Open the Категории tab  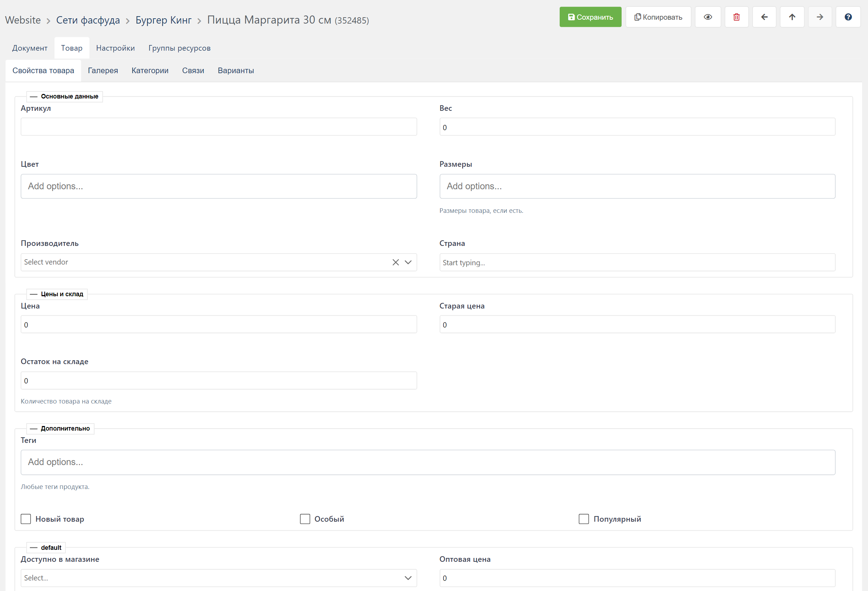[150, 71]
